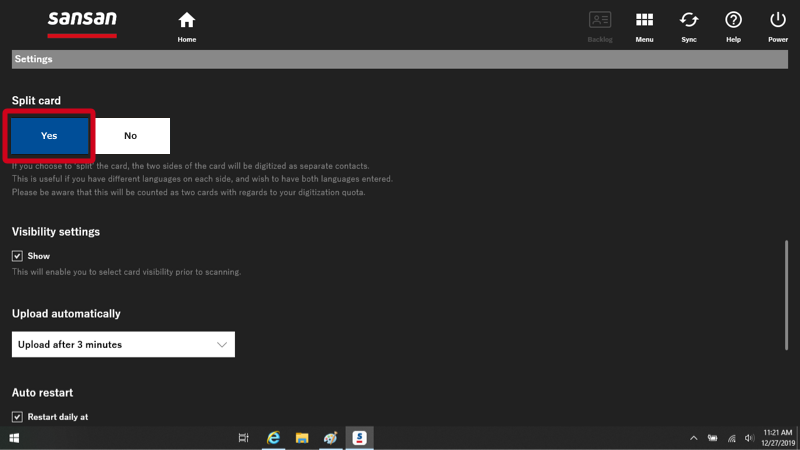
Task: Open the Help icon
Action: 733,25
